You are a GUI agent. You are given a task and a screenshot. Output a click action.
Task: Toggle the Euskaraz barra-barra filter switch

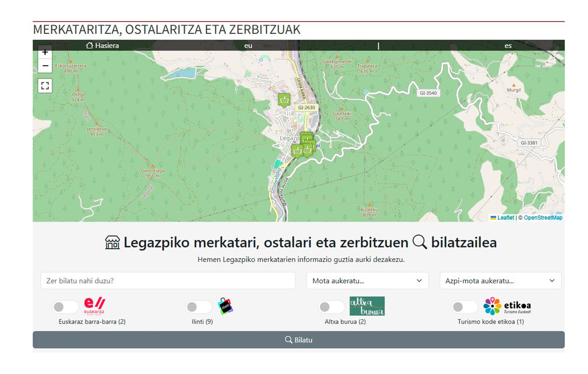[x=65, y=307]
